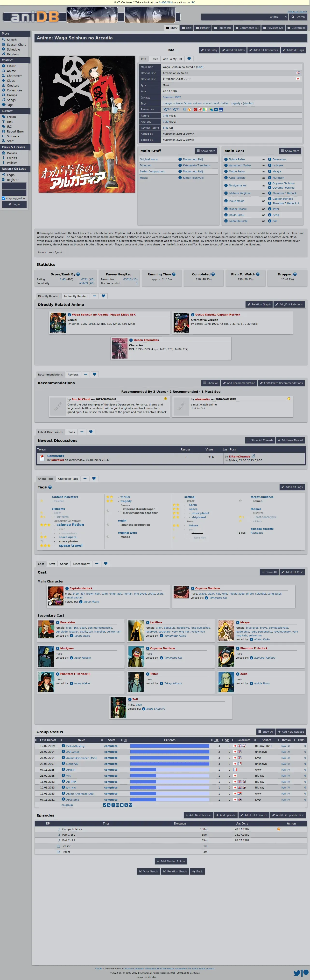
Task: Click the Crunchyroll icon on the Complete Movie episode row
Action: pyautogui.click(x=279, y=829)
